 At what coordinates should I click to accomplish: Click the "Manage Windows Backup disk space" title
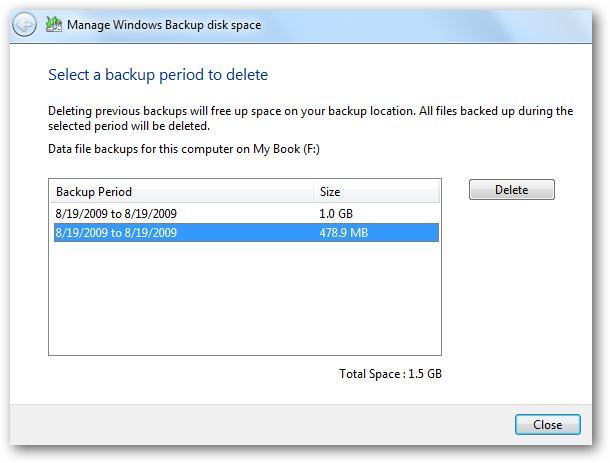[163, 25]
